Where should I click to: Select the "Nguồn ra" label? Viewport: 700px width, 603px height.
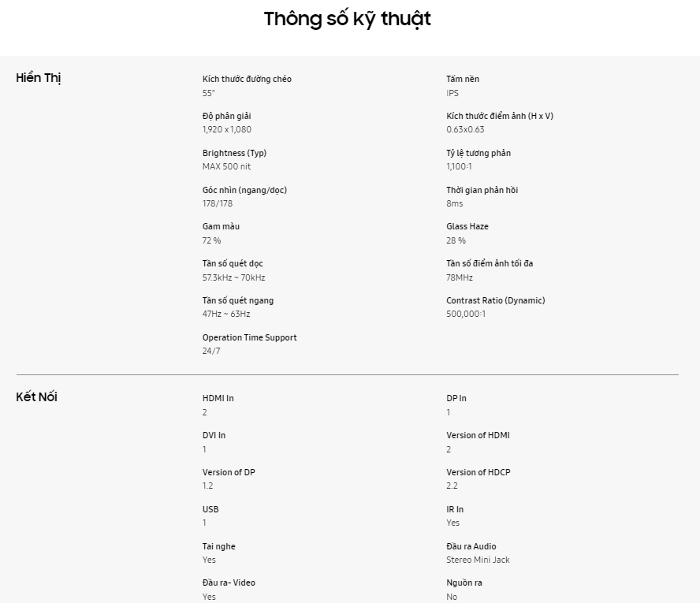pos(464,583)
